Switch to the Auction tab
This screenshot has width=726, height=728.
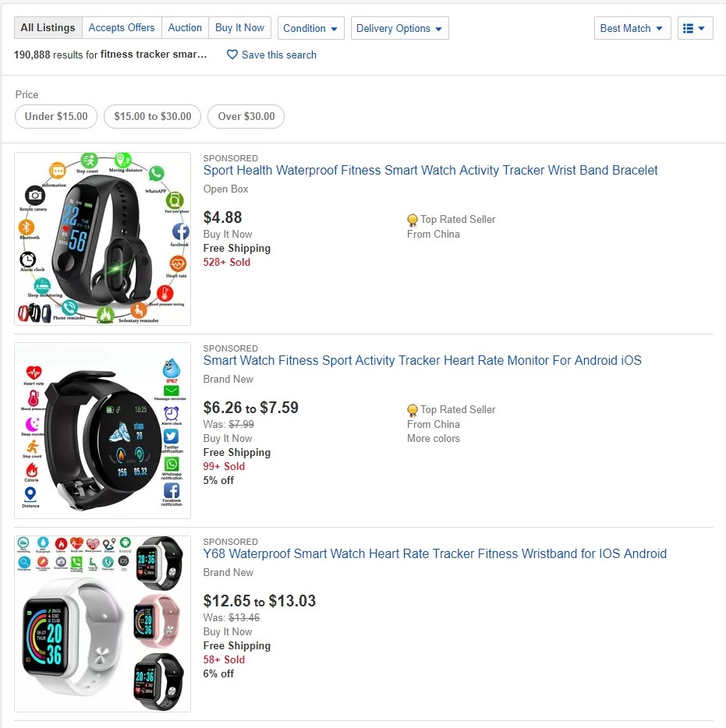(185, 28)
